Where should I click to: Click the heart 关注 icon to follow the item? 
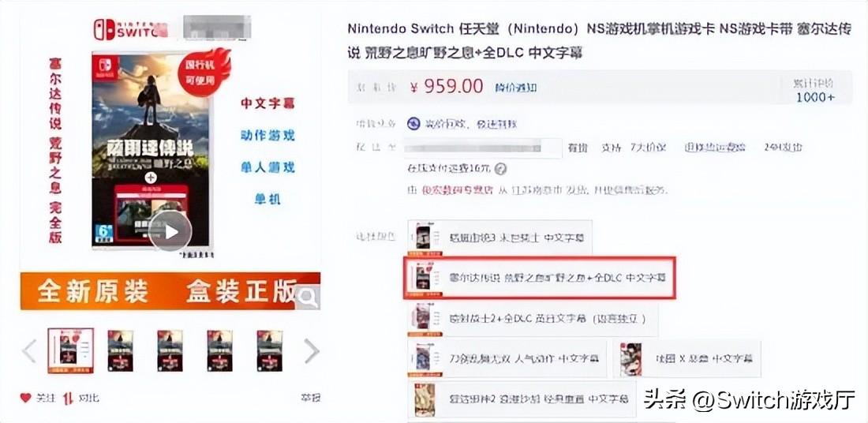25,398
